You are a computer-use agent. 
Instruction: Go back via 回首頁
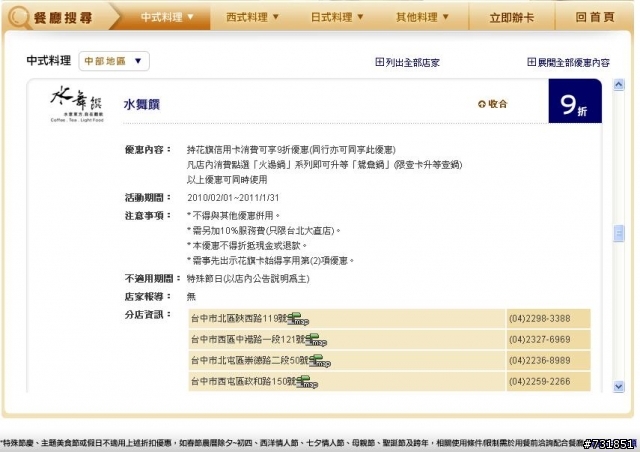tap(594, 17)
